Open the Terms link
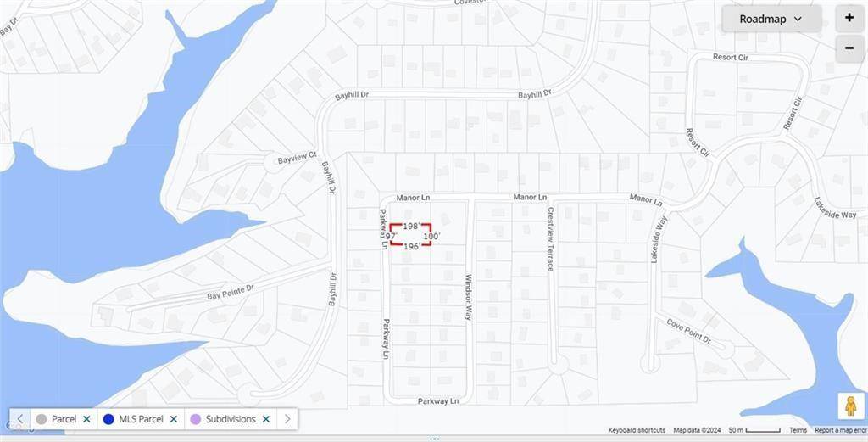The height and width of the screenshot is (442, 868). coord(798,430)
